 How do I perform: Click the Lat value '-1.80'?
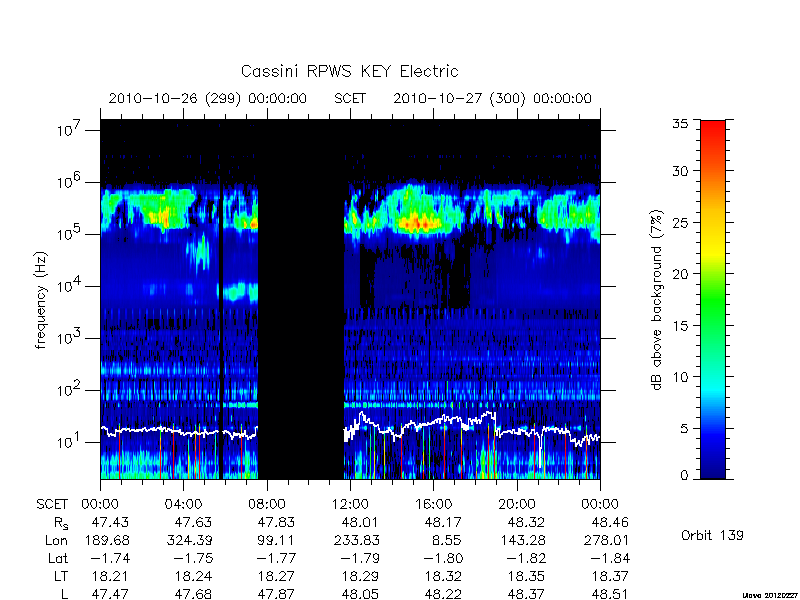click(443, 558)
